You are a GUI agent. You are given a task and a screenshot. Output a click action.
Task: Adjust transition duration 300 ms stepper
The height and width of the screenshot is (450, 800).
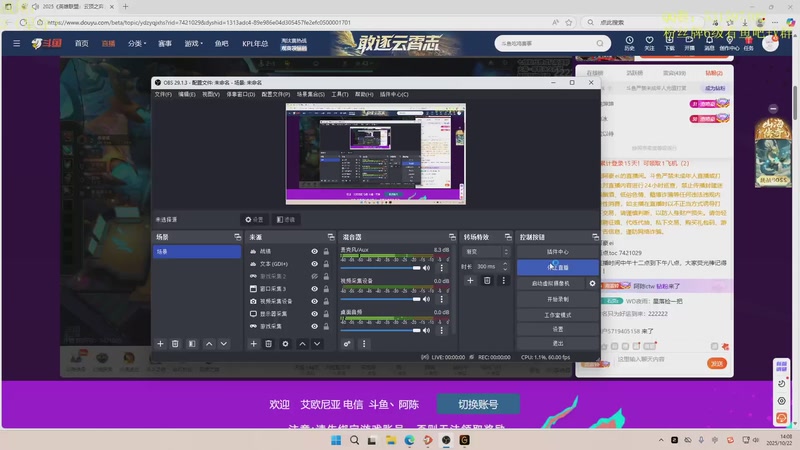pos(505,266)
